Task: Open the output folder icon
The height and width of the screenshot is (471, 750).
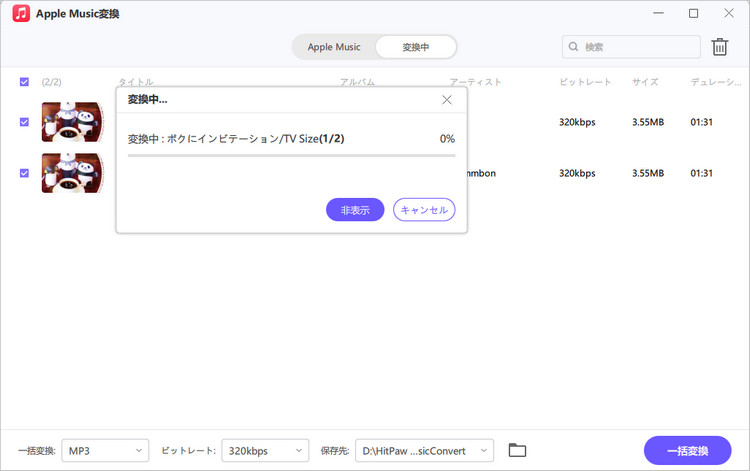Action: [517, 450]
